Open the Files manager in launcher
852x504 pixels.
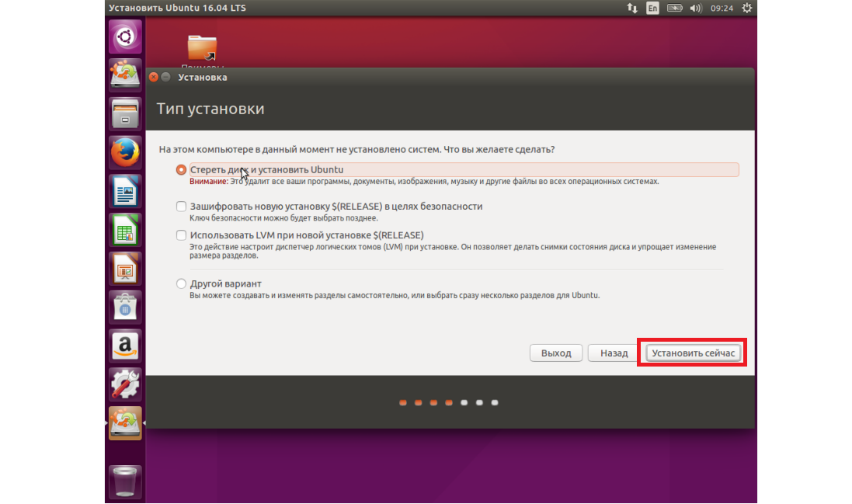[125, 113]
